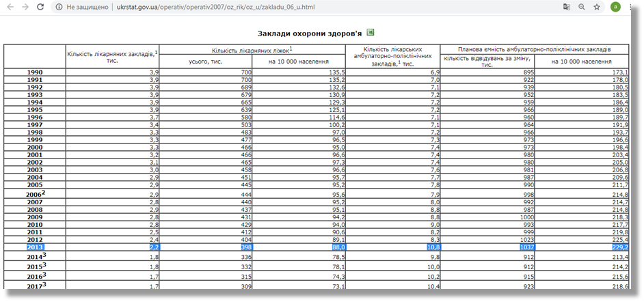Click the 2006 year row label

pyautogui.click(x=34, y=194)
